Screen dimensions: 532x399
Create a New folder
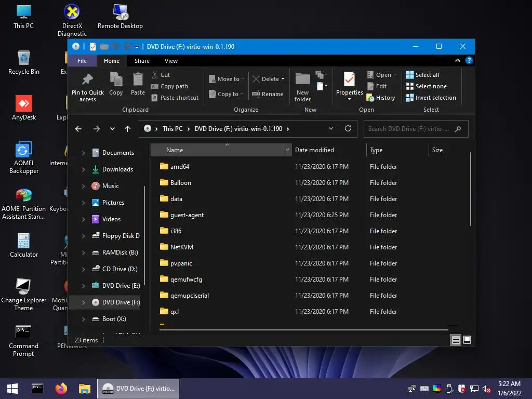[x=302, y=87]
